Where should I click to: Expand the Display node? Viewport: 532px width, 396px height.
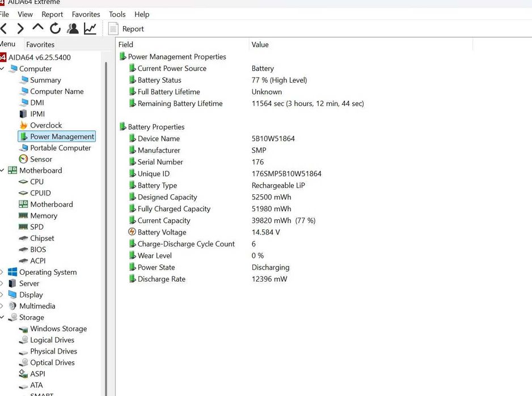pyautogui.click(x=2, y=295)
